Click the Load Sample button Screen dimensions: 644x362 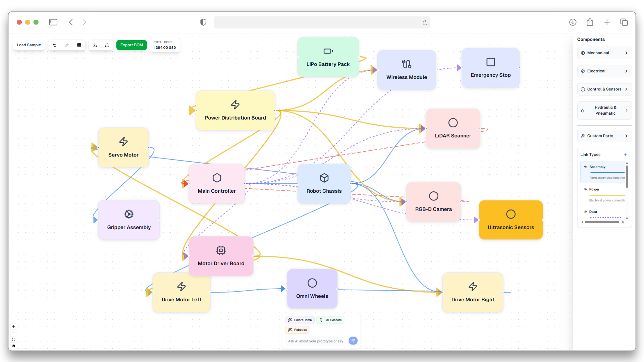[29, 45]
